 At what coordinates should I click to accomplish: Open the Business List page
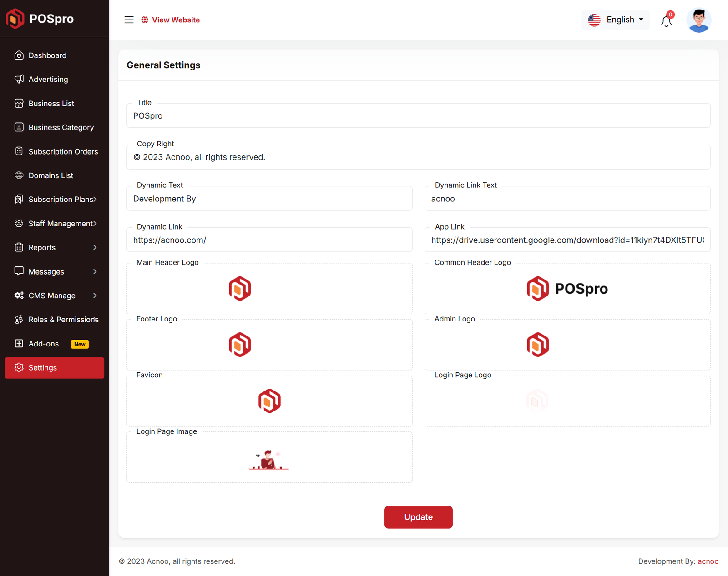click(x=51, y=104)
